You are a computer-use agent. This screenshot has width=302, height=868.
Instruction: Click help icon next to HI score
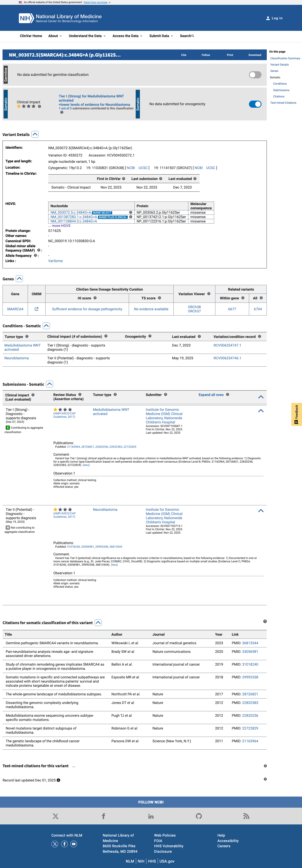[x=95, y=298]
